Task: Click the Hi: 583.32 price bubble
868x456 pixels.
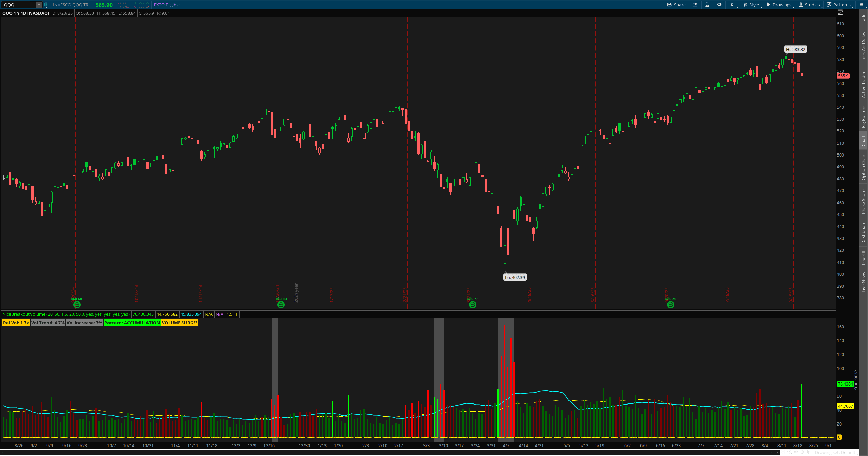Action: pyautogui.click(x=796, y=49)
